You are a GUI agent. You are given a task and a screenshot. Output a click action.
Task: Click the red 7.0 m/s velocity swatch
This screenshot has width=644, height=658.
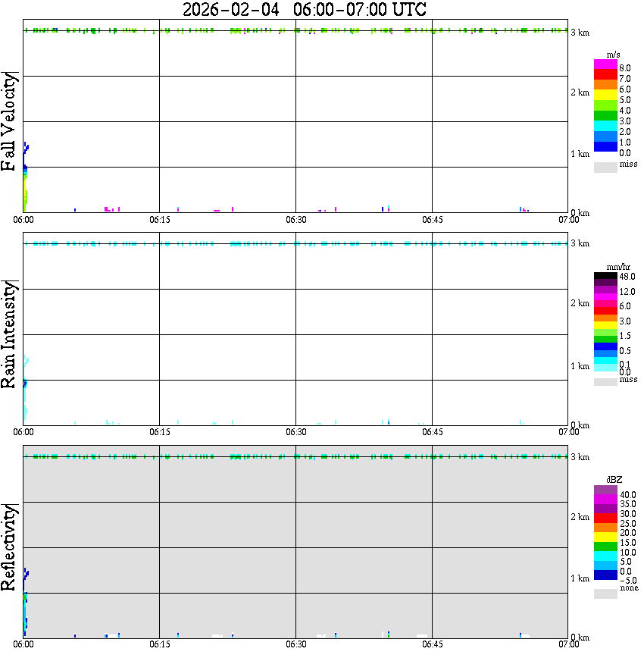[x=605, y=74]
